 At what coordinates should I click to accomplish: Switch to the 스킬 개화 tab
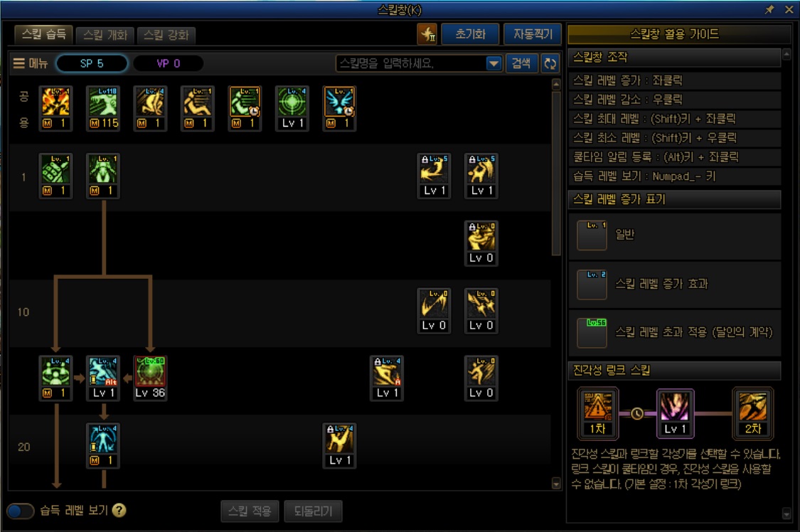click(x=105, y=35)
